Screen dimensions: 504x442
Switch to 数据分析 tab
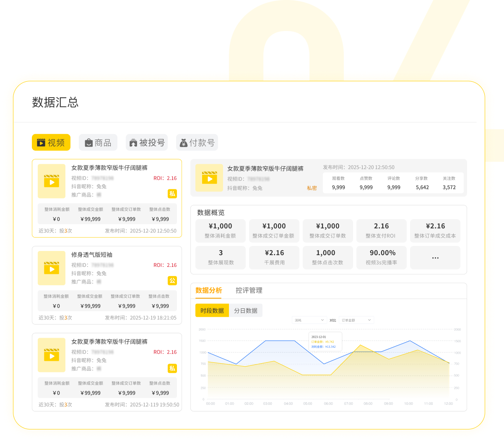(x=209, y=290)
